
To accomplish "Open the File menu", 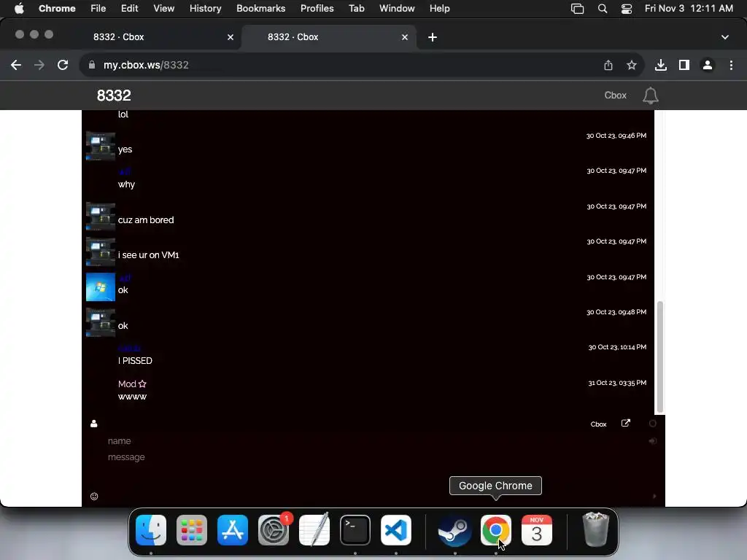I will point(98,8).
